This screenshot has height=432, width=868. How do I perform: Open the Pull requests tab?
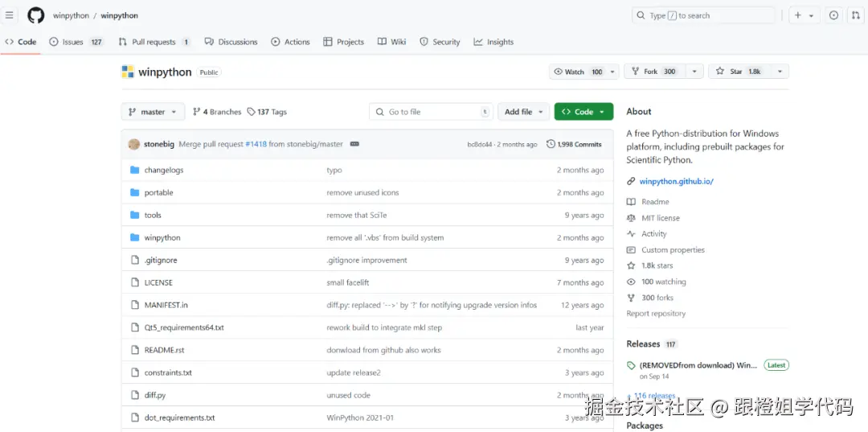(x=154, y=42)
